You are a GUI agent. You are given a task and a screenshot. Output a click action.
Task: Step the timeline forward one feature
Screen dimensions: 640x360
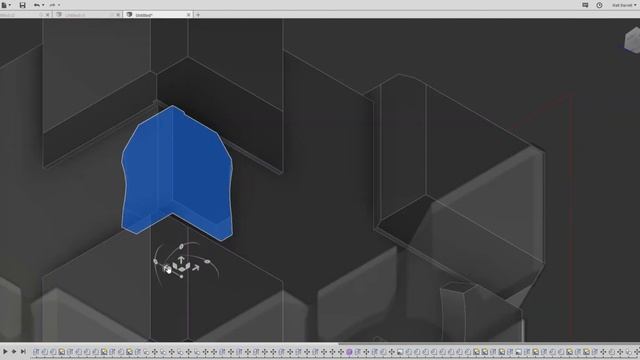[x=14, y=351]
